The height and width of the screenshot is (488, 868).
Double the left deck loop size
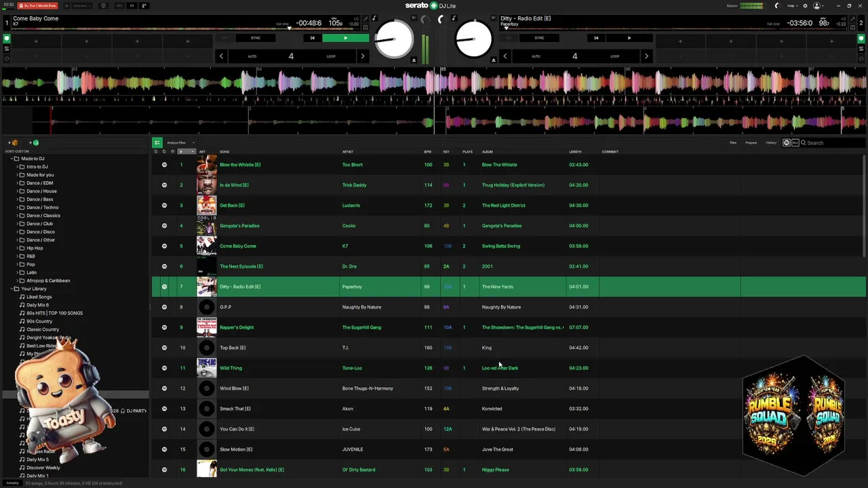362,56
